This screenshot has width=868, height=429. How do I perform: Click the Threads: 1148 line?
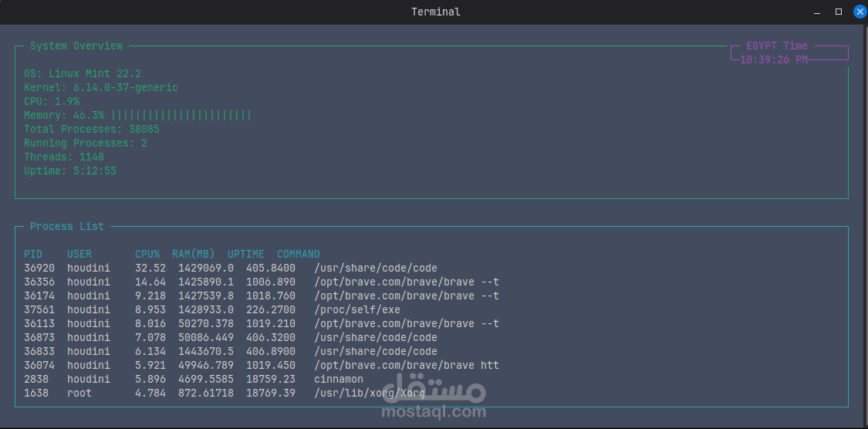tap(64, 157)
